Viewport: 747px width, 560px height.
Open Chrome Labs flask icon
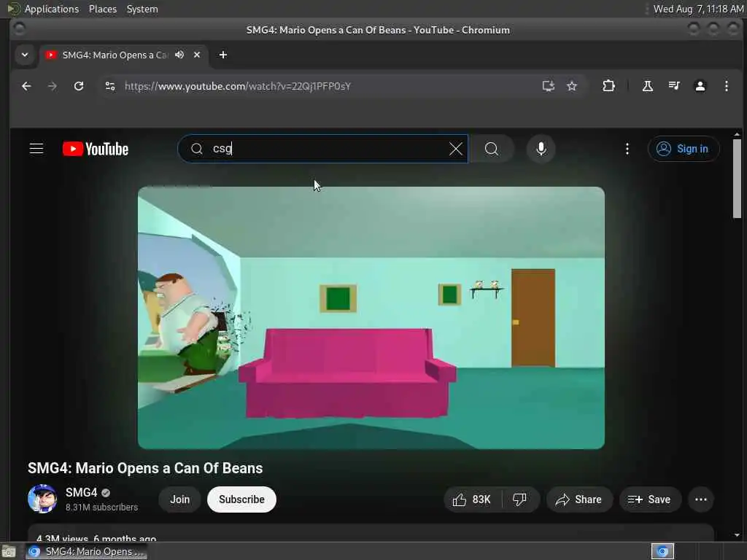coord(648,86)
